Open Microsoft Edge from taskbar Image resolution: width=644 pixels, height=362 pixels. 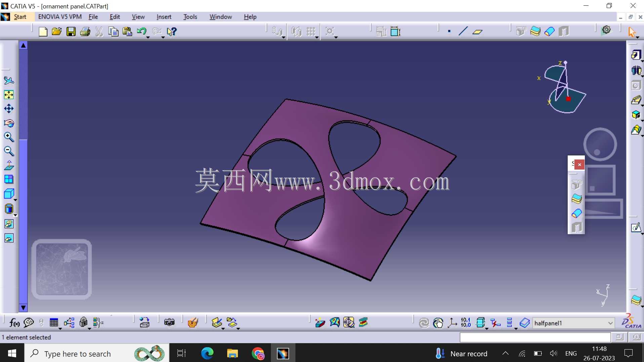(x=207, y=353)
